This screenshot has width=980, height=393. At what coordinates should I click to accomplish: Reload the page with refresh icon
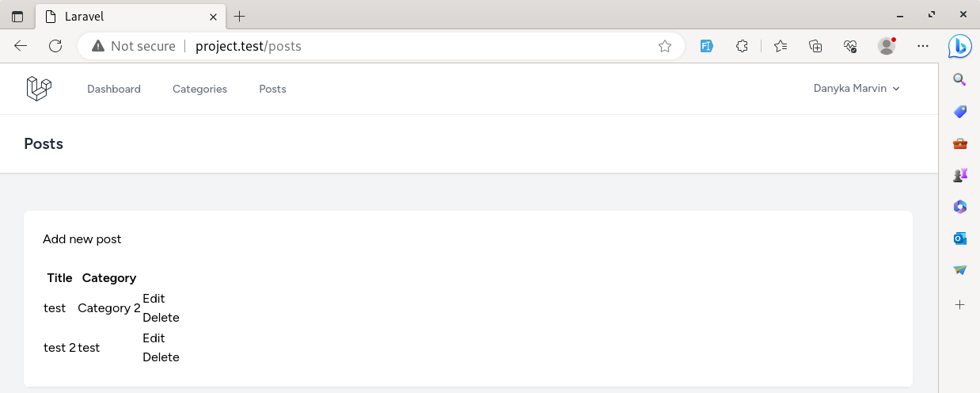55,46
